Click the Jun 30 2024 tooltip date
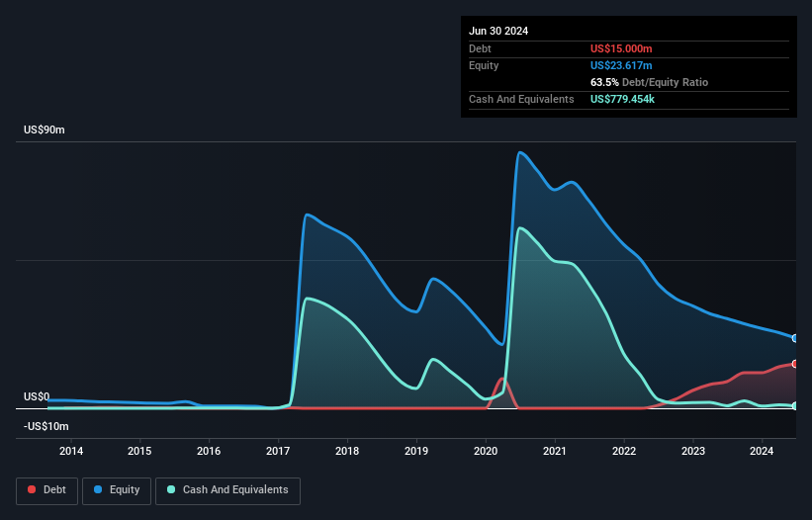812x520 pixels. coord(498,31)
